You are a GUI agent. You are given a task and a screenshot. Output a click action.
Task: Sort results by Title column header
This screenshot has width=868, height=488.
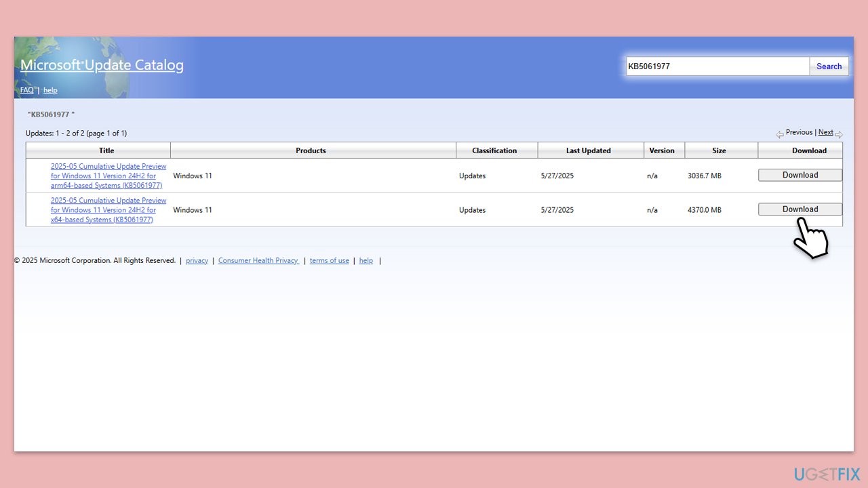pos(106,150)
